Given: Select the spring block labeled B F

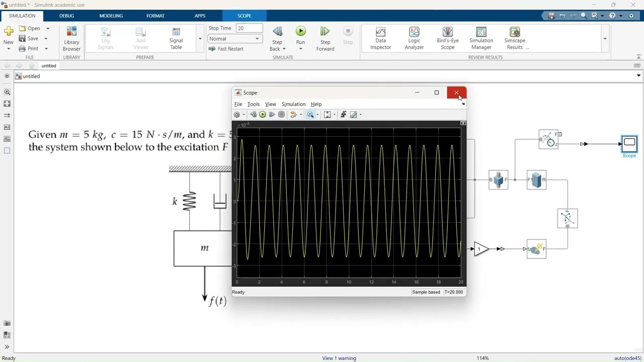Looking at the screenshot, I should click(498, 180).
